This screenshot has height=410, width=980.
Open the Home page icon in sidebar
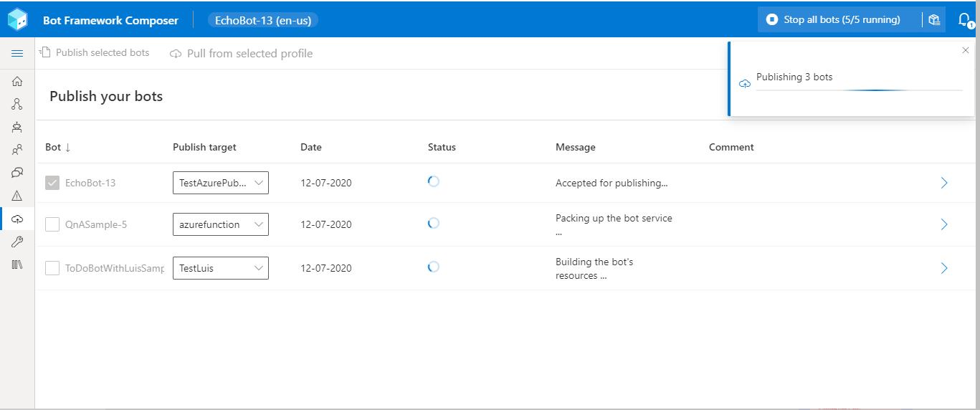click(17, 82)
